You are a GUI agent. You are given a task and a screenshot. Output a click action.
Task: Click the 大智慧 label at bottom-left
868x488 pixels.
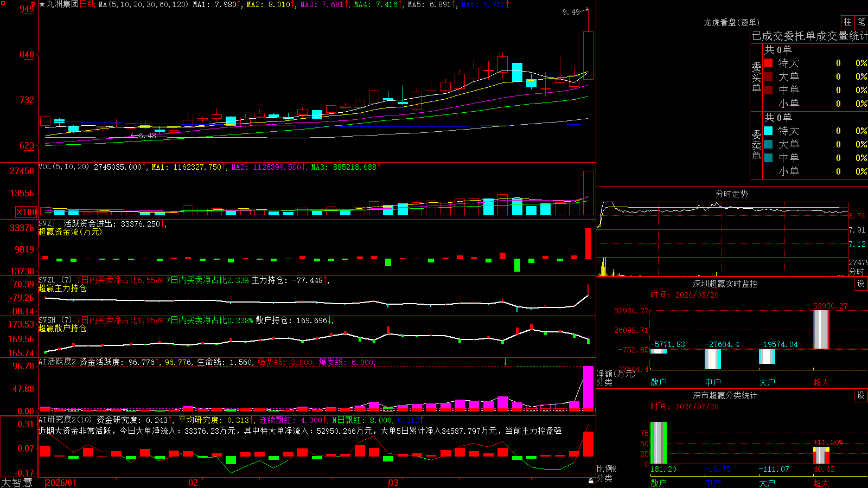(17, 483)
